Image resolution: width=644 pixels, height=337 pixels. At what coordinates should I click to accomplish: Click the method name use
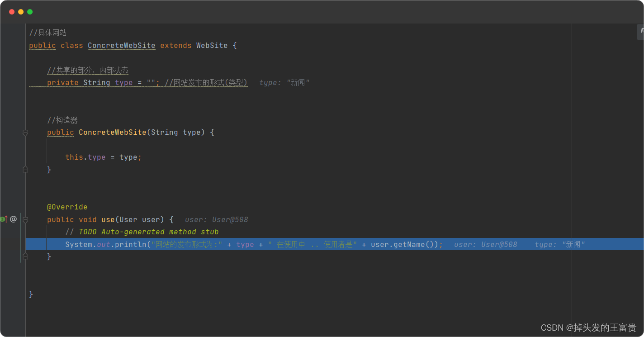108,219
